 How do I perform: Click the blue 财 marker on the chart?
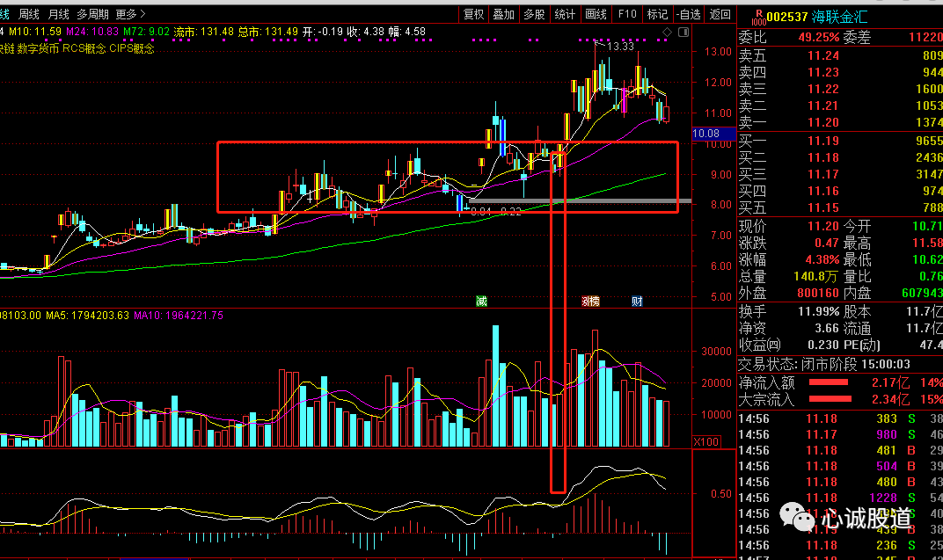click(637, 301)
